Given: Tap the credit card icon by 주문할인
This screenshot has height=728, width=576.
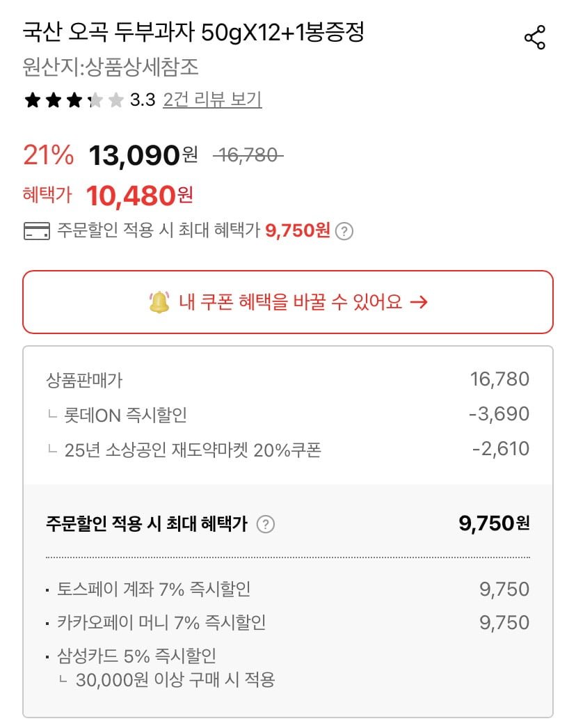Looking at the screenshot, I should coord(36,231).
